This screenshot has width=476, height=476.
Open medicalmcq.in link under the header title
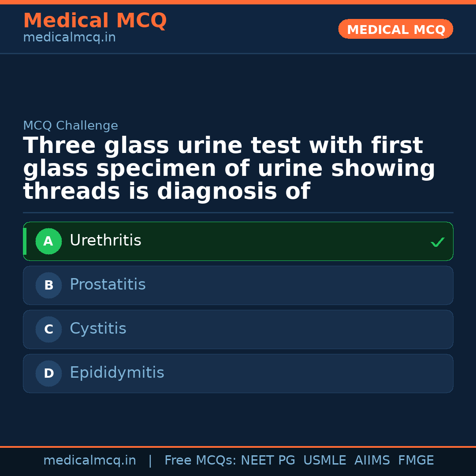click(69, 38)
